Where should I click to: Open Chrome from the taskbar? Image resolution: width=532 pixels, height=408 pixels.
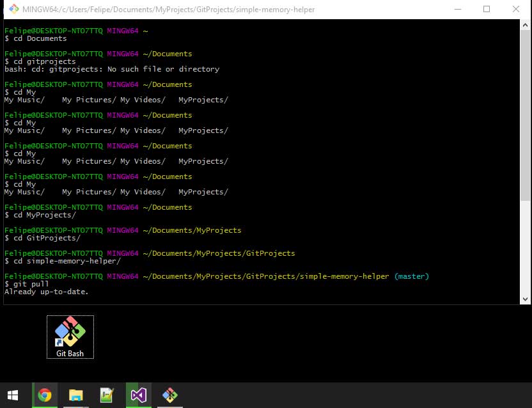click(x=44, y=395)
